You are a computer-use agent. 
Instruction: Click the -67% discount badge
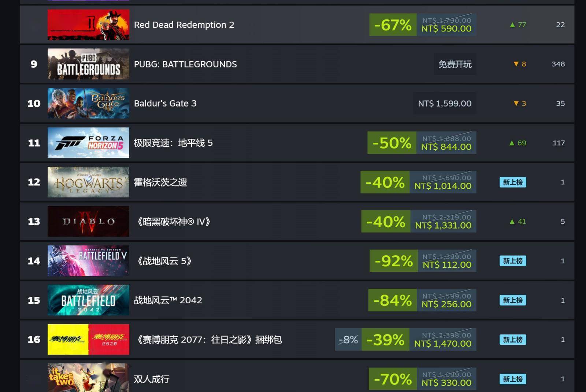[393, 25]
